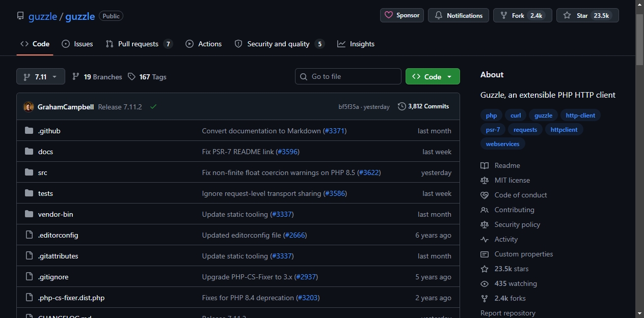This screenshot has height=318, width=644.
Task: Click the .github folder icon
Action: 29,131
